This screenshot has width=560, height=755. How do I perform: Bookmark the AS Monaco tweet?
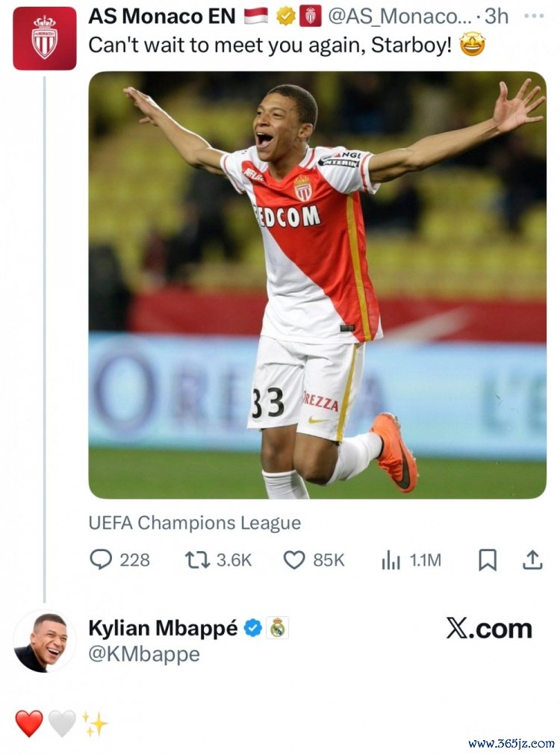pos(488,559)
